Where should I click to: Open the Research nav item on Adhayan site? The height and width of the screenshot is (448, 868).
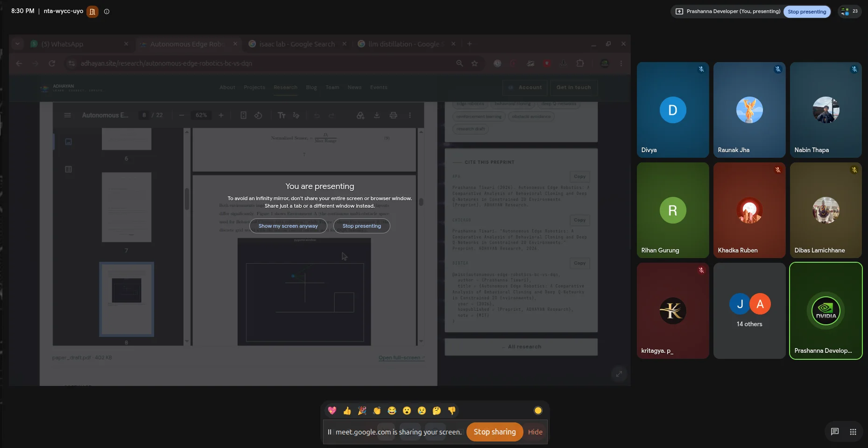point(285,87)
